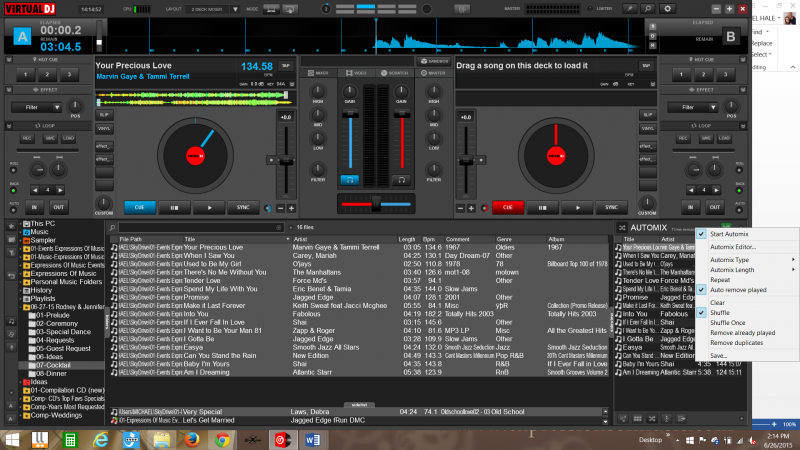
Task: Click deck B pause button
Action: pos(542,208)
